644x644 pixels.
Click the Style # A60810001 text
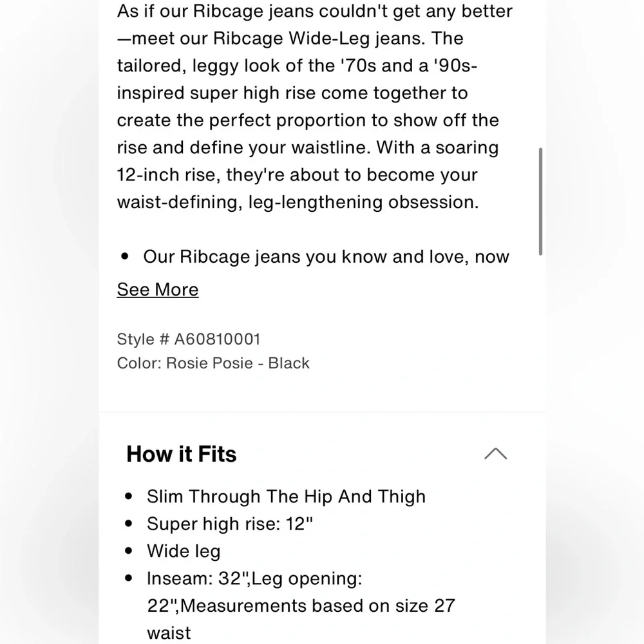(189, 339)
